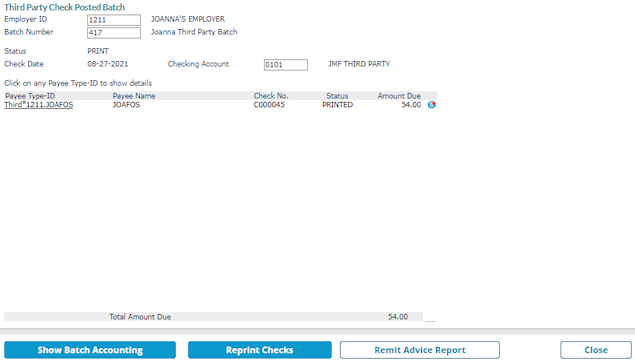
Task: Select the Payee Type-ID column header
Action: pyautogui.click(x=30, y=96)
